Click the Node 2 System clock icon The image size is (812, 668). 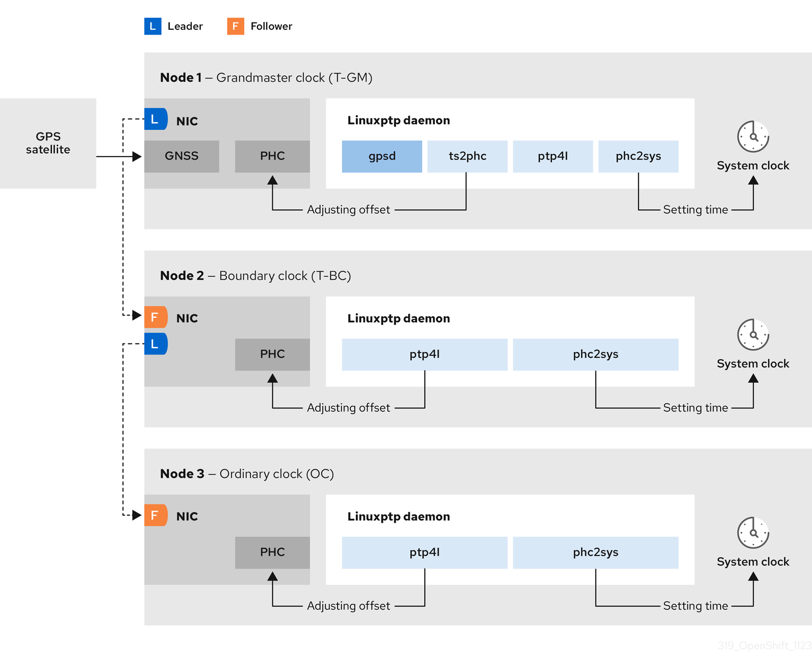tap(753, 335)
